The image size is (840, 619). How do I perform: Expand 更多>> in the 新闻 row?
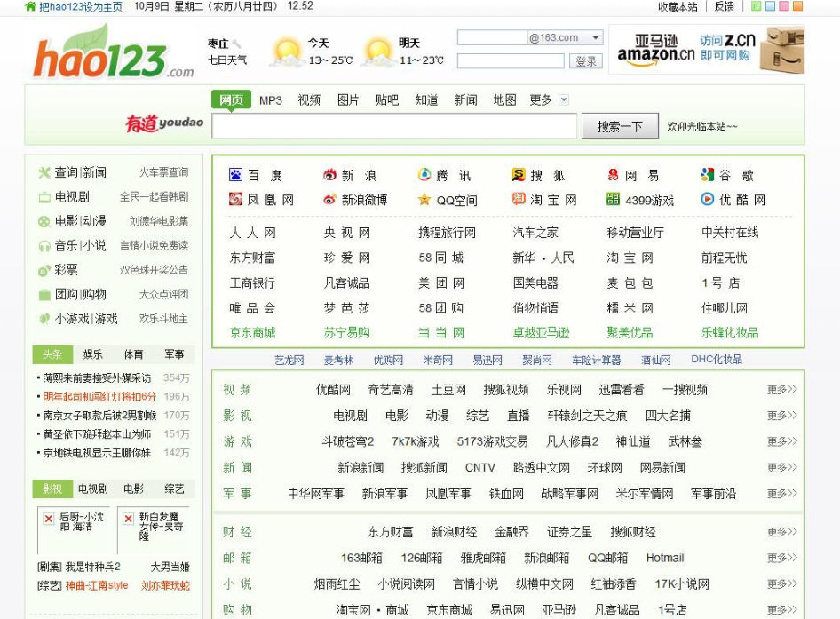click(781, 467)
